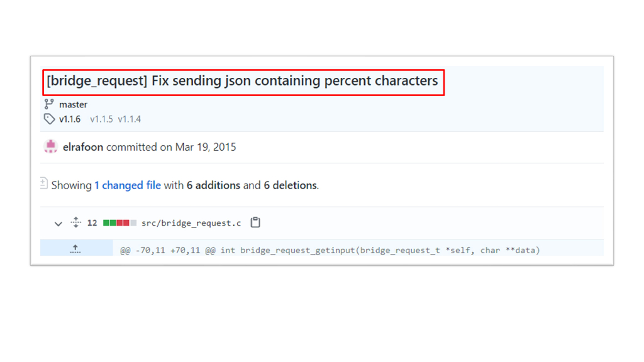Viewport: 644px width, 362px height.
Task: Open the v1.1.5 tag
Action: pyautogui.click(x=101, y=119)
